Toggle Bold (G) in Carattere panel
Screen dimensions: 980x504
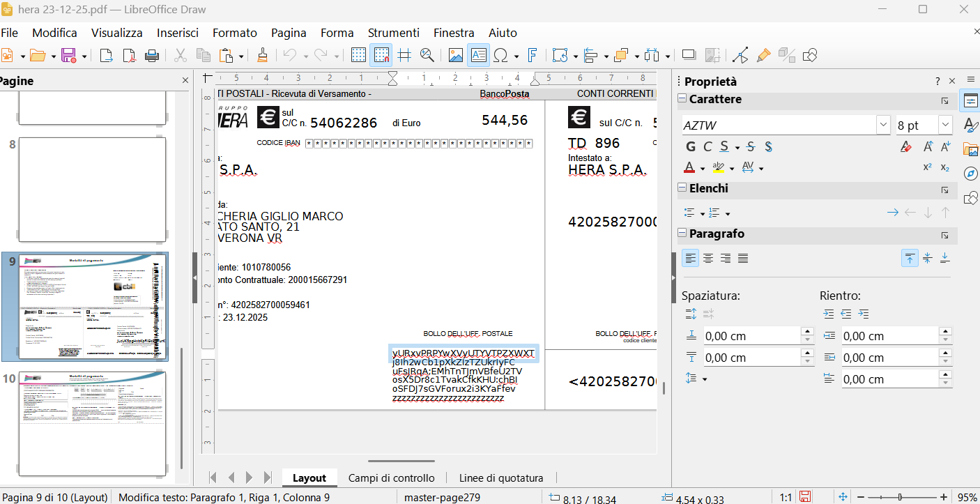[x=691, y=147]
